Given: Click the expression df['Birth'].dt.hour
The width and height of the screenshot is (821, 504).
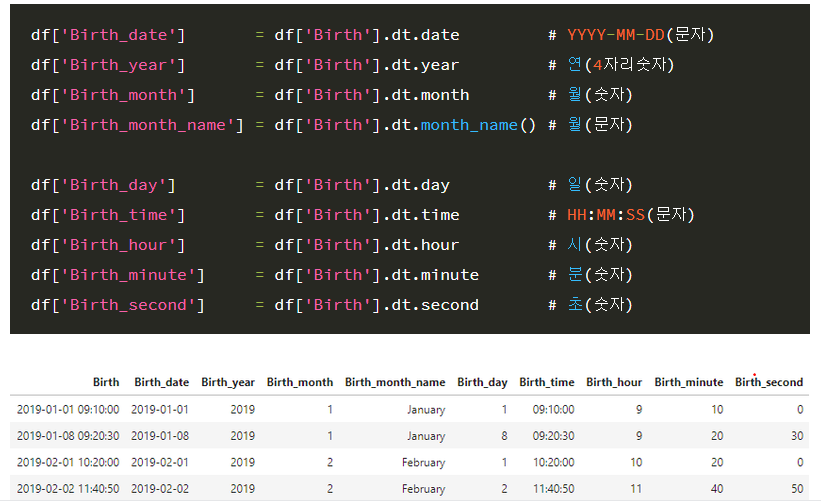Looking at the screenshot, I should tap(367, 245).
